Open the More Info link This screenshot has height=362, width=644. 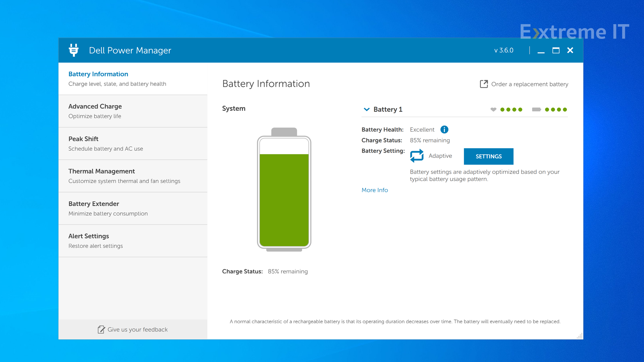click(x=375, y=190)
